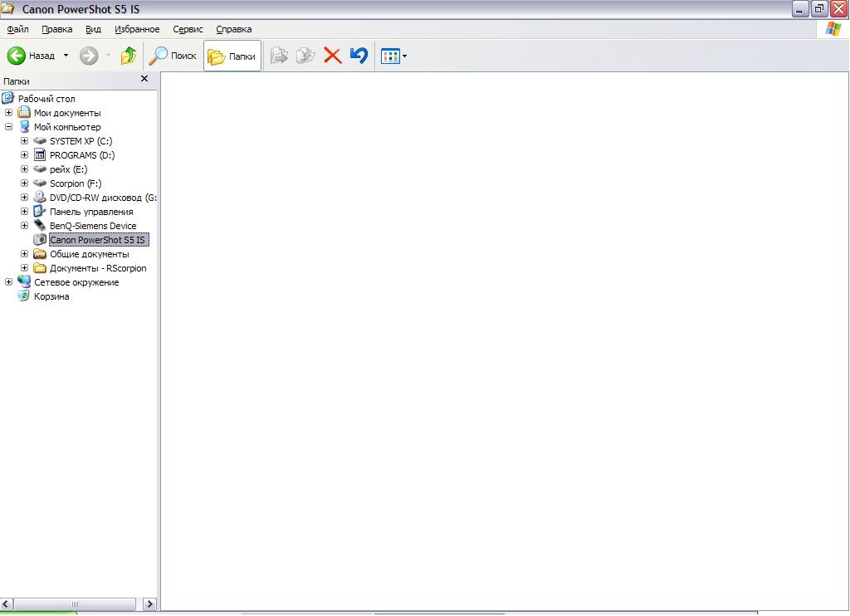Expand Мои документы node
The width and height of the screenshot is (850, 616).
(8, 113)
